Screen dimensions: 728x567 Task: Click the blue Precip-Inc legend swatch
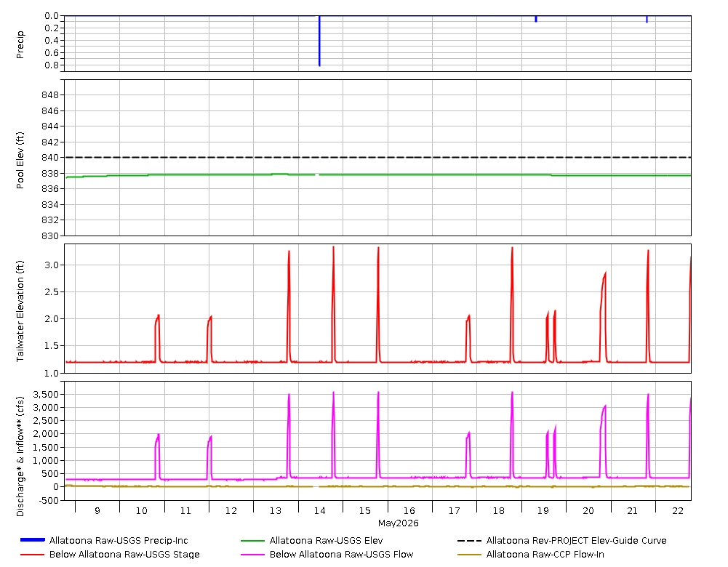click(33, 539)
